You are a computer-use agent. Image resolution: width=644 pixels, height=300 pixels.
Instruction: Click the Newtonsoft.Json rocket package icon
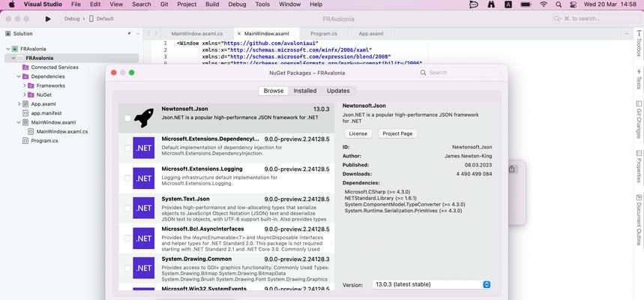144,118
